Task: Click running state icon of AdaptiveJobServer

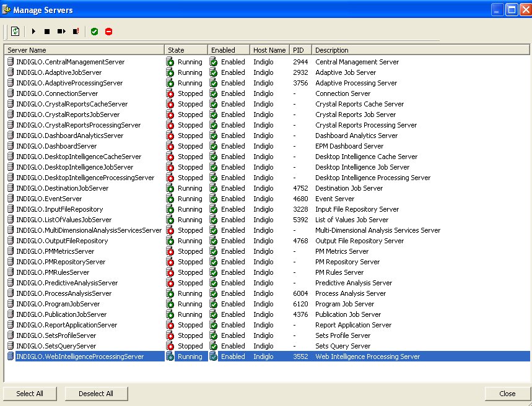Action: pyautogui.click(x=170, y=72)
